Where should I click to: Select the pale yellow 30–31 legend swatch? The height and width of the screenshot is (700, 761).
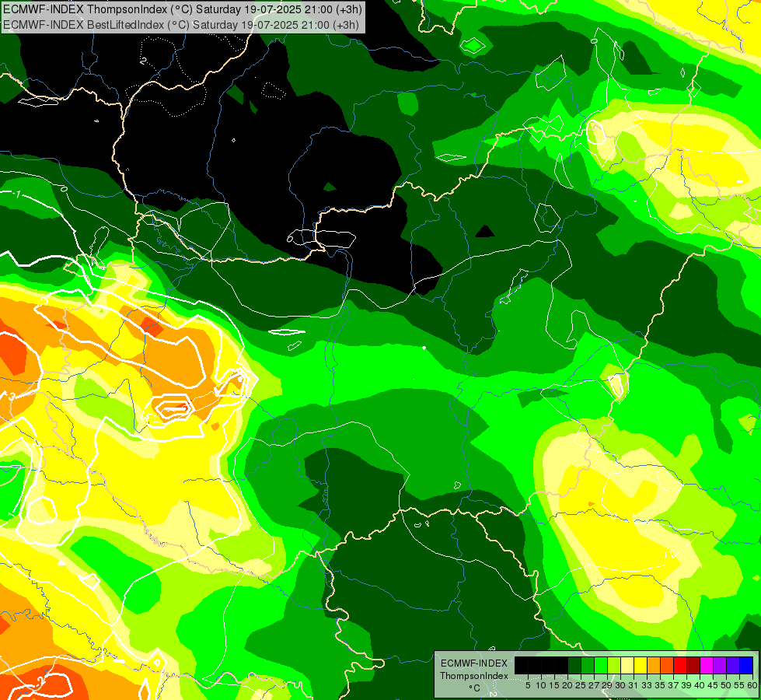627,665
